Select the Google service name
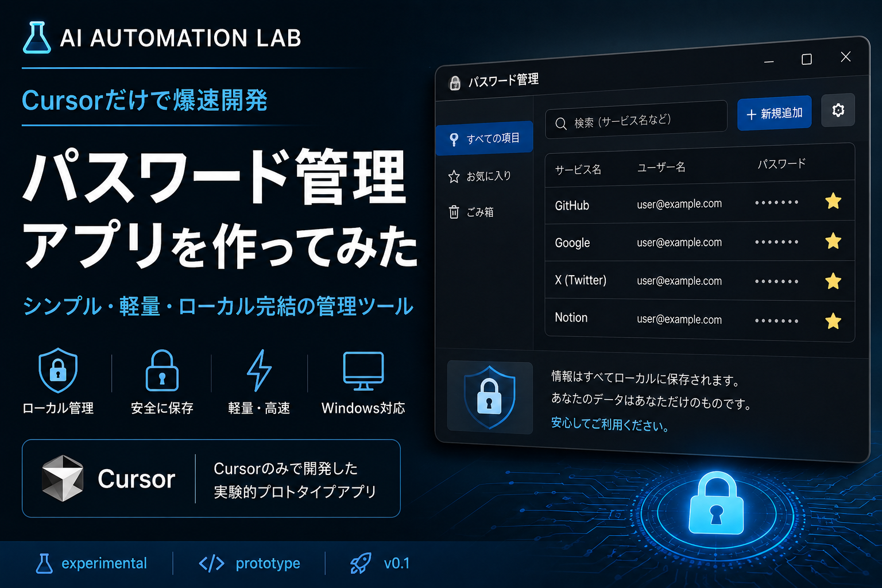The height and width of the screenshot is (588, 882). pyautogui.click(x=572, y=243)
